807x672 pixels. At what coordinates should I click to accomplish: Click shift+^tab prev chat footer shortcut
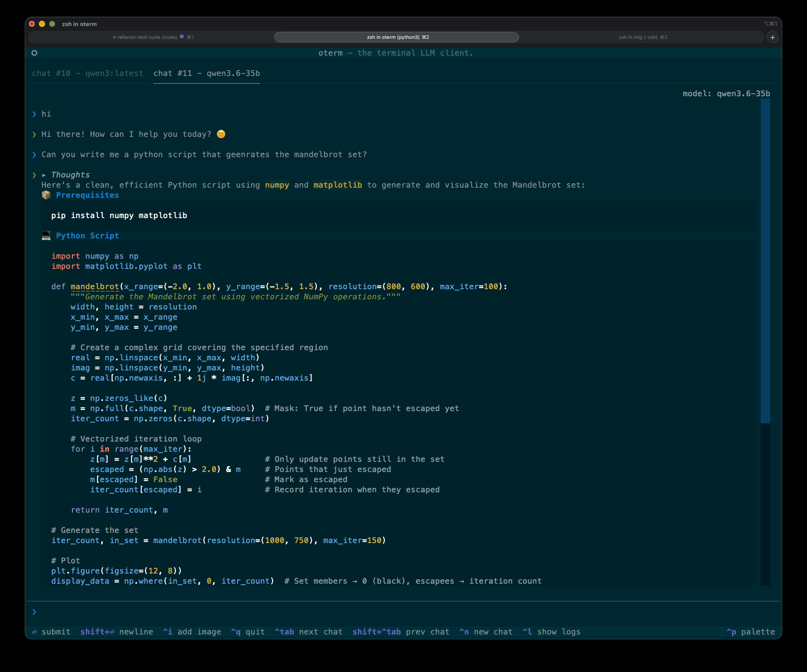pyautogui.click(x=401, y=632)
